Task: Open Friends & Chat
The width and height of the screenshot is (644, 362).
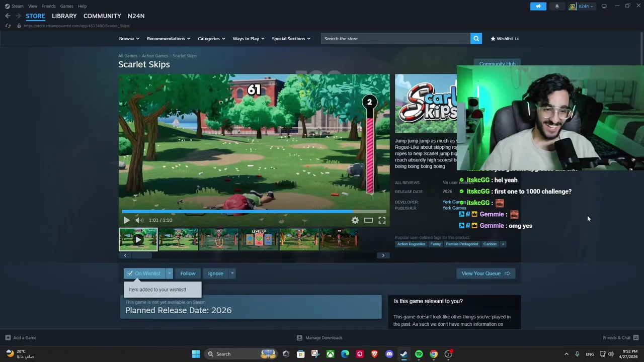Action: tap(620, 338)
